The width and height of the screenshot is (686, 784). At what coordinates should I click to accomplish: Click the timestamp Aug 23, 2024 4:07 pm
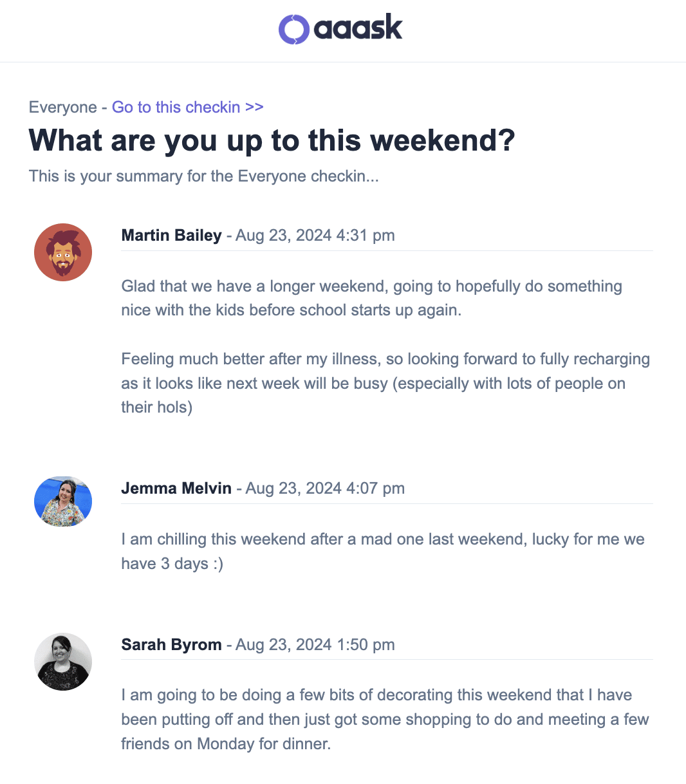point(325,488)
